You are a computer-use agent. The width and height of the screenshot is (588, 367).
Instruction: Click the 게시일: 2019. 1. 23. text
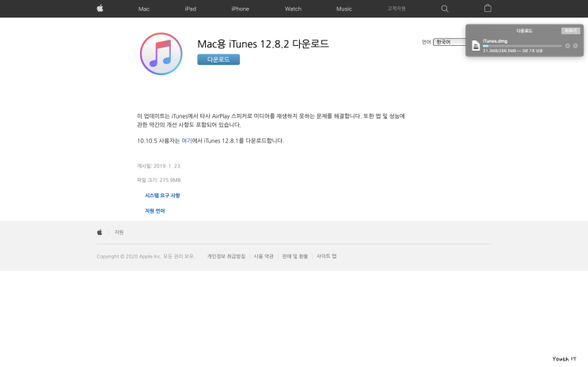(x=159, y=166)
